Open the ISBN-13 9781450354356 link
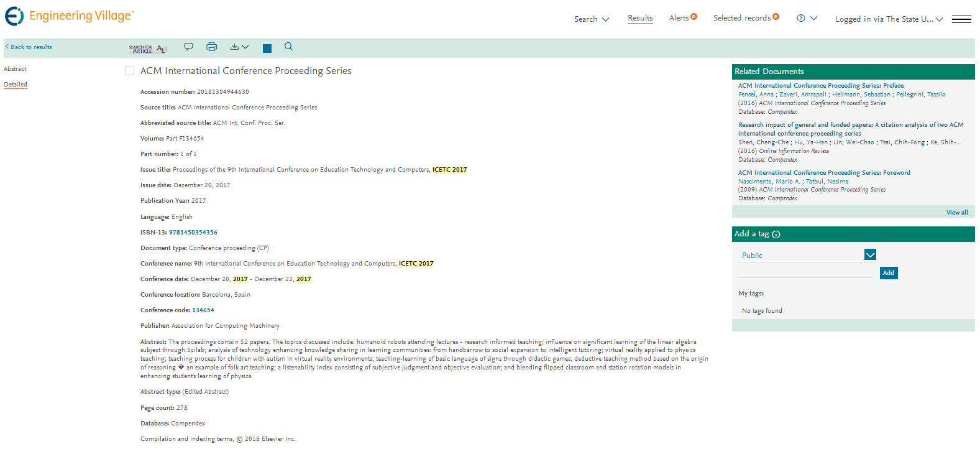The width and height of the screenshot is (980, 459). point(193,233)
